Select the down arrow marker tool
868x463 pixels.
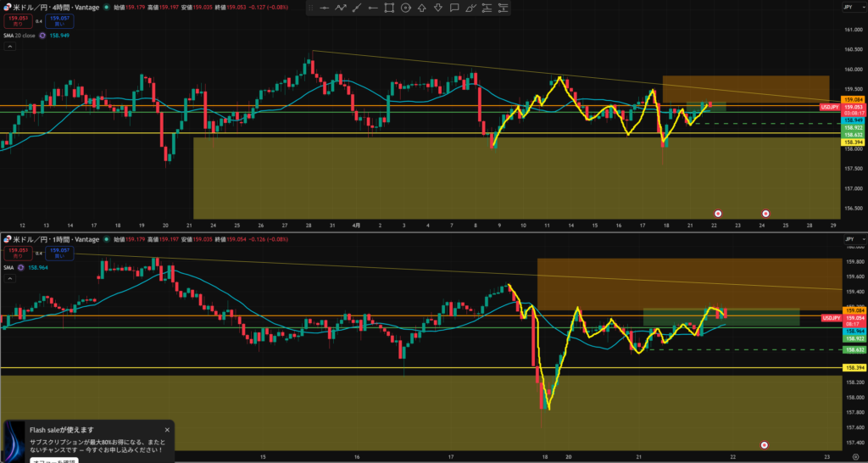click(x=437, y=8)
